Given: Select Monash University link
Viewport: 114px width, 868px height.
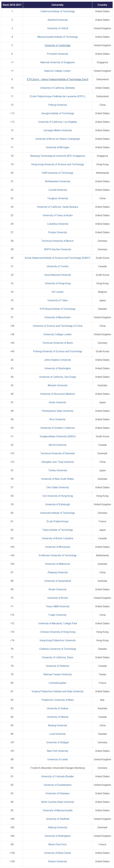Looking at the screenshot, I should coord(57,385).
